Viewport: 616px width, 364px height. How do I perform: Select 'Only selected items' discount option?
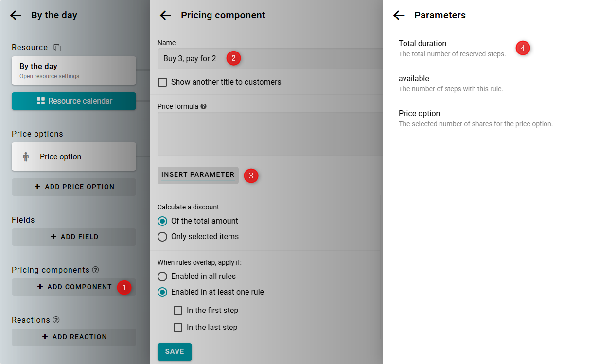click(162, 237)
